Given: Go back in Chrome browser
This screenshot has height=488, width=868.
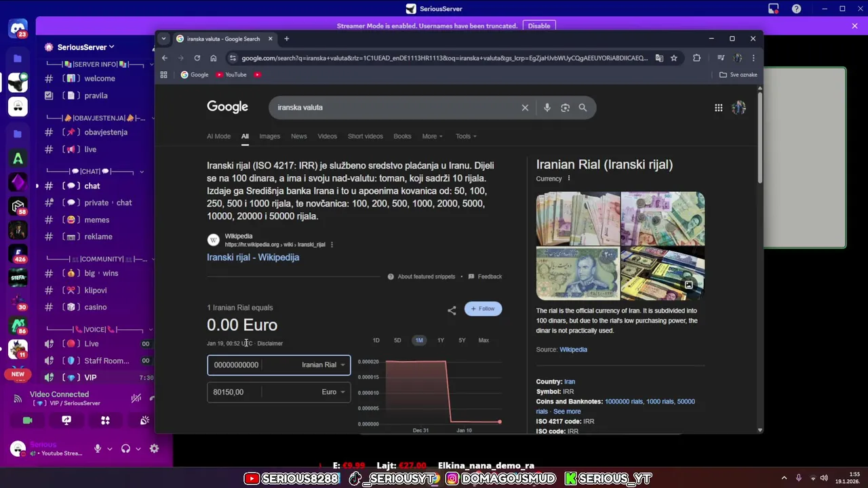Looking at the screenshot, I should [164, 58].
